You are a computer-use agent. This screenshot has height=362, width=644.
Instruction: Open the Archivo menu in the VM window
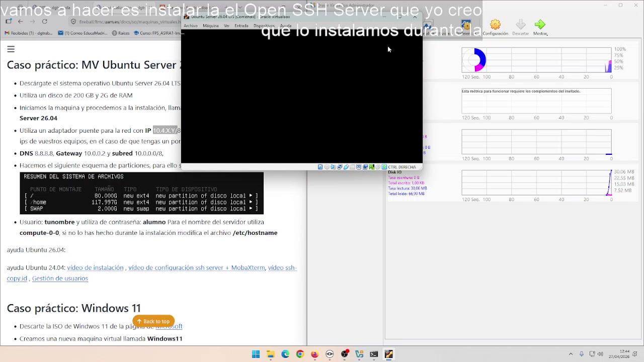pyautogui.click(x=191, y=26)
